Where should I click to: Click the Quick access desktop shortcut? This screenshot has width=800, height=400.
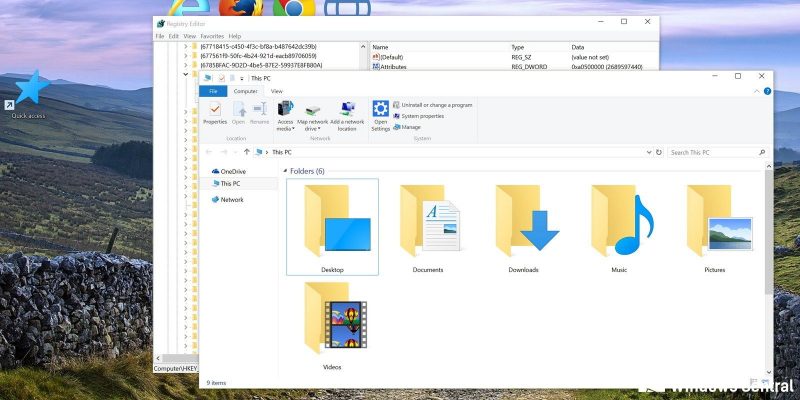[28, 95]
